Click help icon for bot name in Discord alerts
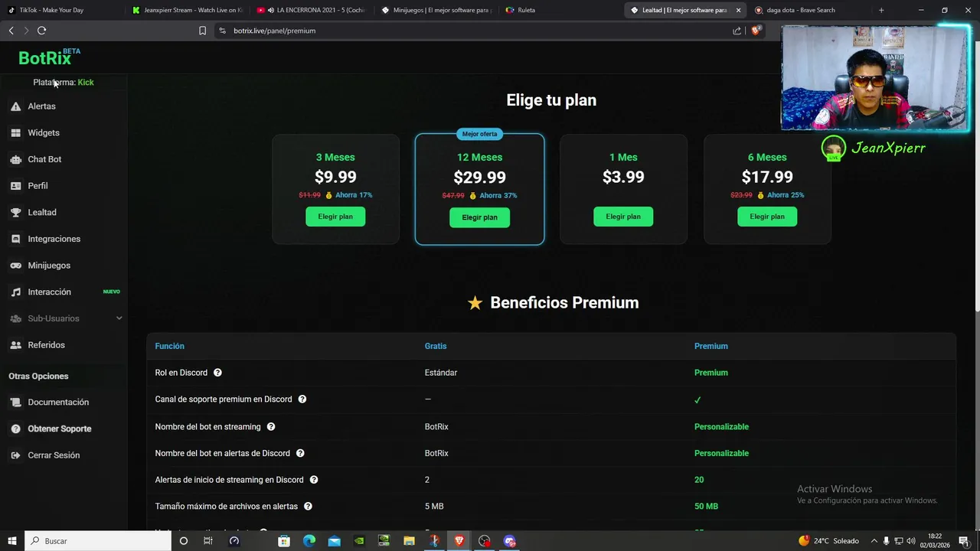The width and height of the screenshot is (980, 551). [300, 453]
